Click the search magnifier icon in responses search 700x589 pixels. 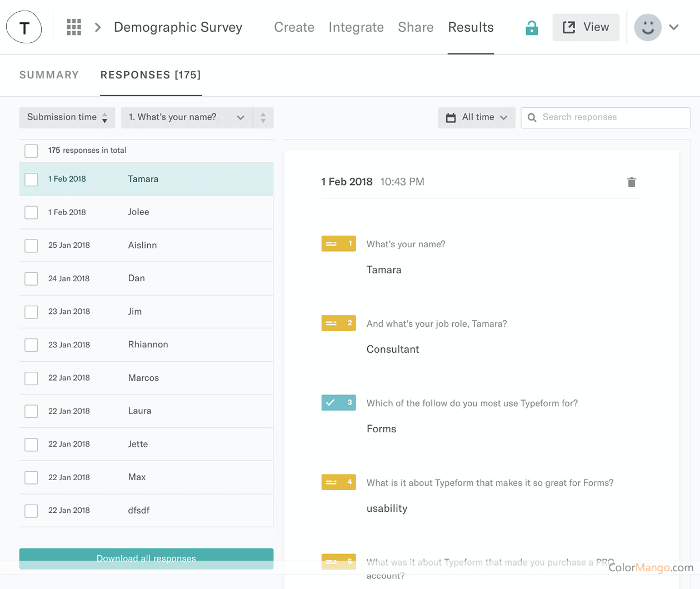tap(532, 117)
